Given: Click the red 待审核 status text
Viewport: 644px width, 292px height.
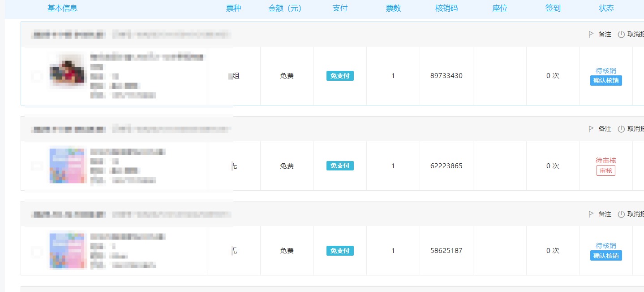Looking at the screenshot, I should tap(606, 161).
